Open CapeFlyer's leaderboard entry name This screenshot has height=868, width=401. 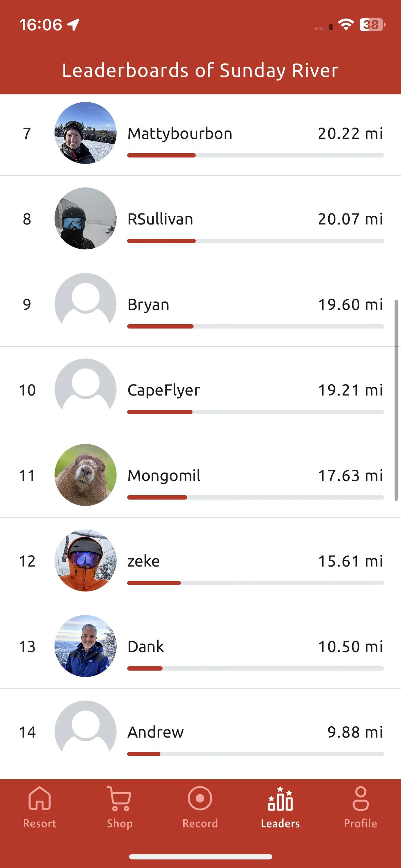(x=164, y=391)
